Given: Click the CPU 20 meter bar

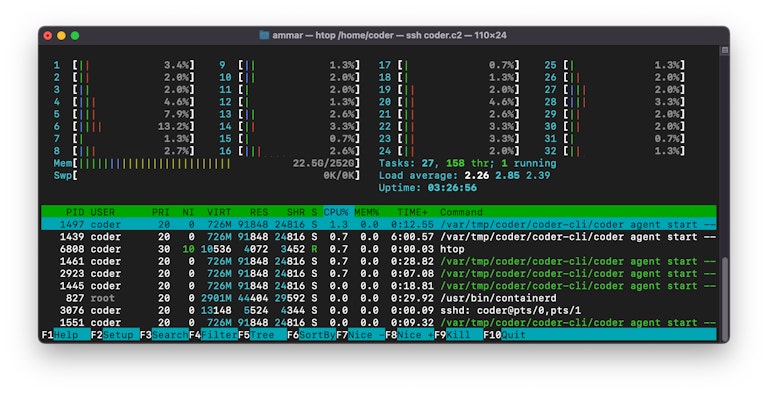Looking at the screenshot, I should (x=449, y=102).
